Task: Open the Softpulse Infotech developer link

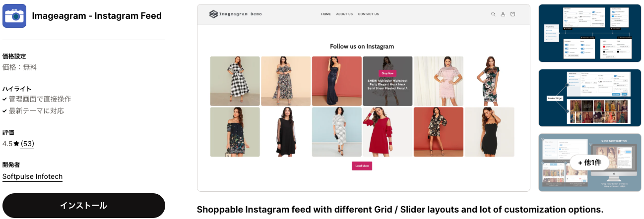Action: click(x=32, y=176)
